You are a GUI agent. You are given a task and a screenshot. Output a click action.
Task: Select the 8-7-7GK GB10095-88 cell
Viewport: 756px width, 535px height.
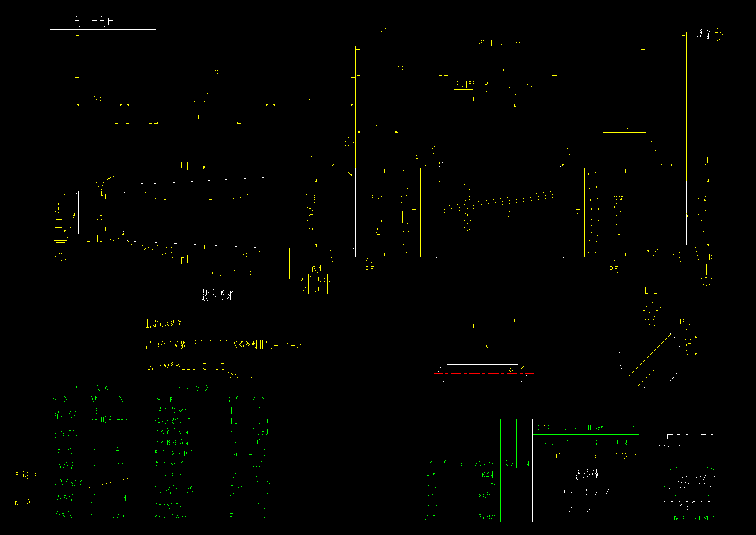point(109,415)
